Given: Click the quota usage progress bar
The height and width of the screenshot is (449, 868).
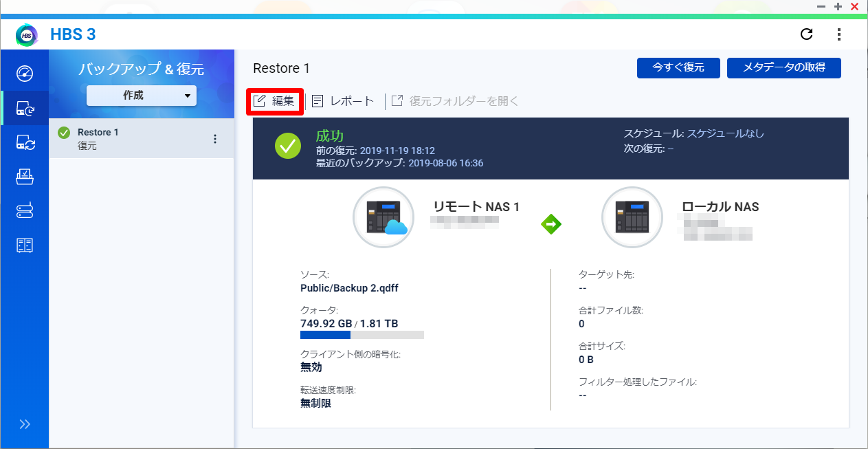Looking at the screenshot, I should [362, 335].
